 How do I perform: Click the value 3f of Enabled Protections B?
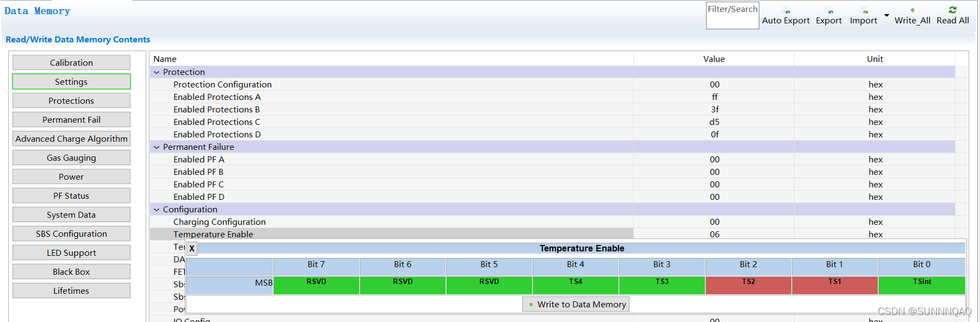click(714, 109)
